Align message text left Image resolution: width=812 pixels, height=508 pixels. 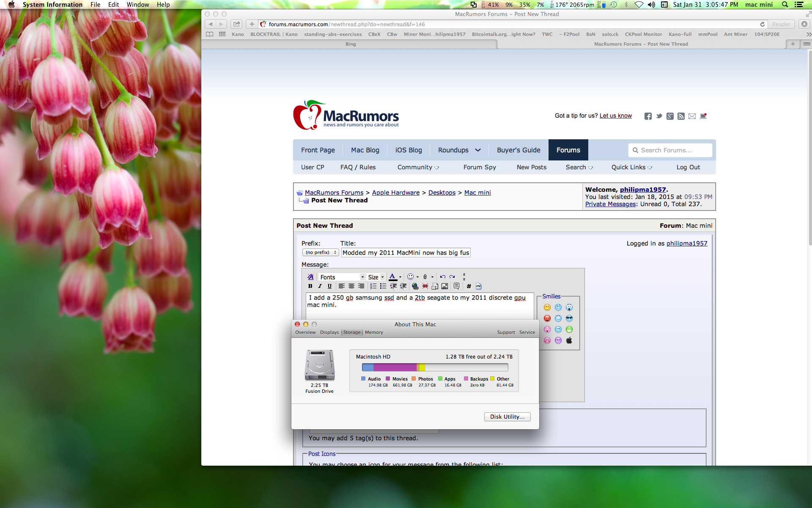(x=342, y=286)
